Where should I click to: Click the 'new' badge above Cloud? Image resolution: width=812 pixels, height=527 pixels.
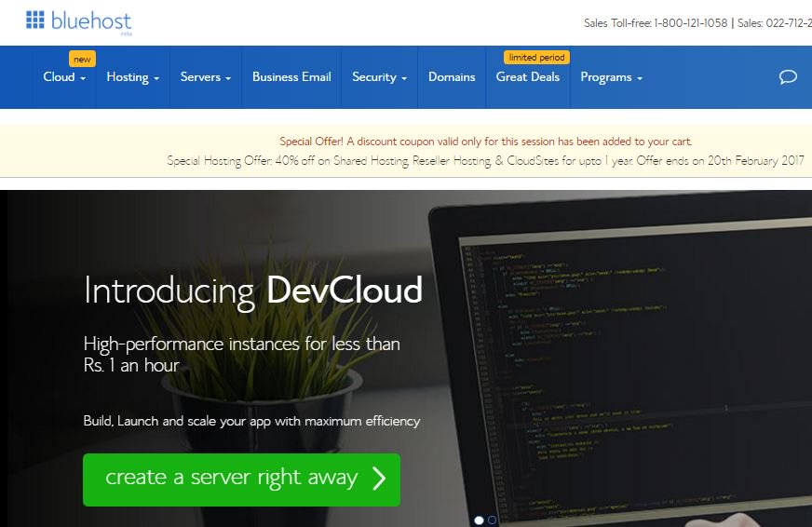[x=82, y=59]
